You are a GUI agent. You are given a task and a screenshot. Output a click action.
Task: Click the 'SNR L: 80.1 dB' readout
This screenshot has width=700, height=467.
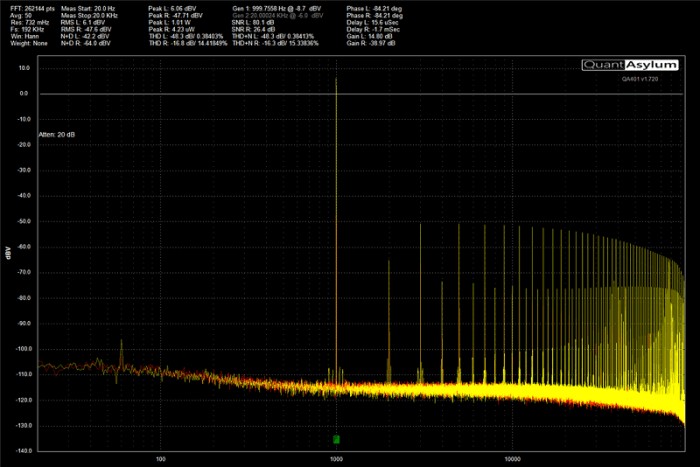(x=253, y=22)
